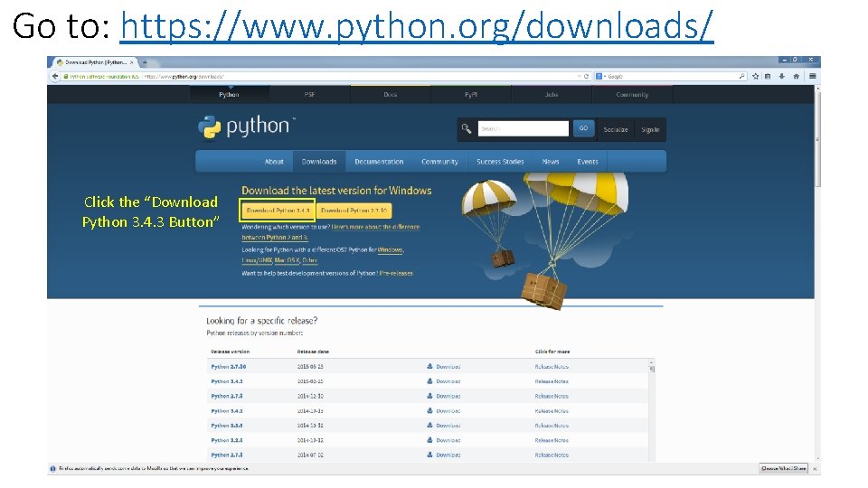Open Release Notes for Python 2.7.9

(x=552, y=396)
